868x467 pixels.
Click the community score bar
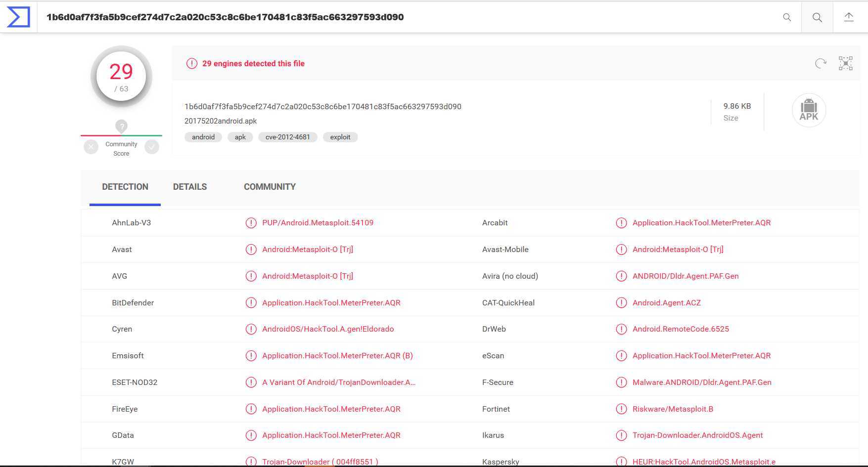pyautogui.click(x=121, y=135)
